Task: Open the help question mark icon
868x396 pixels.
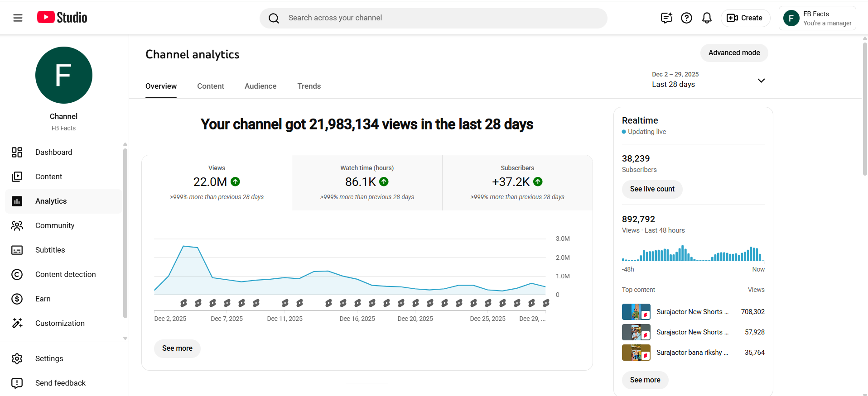Action: tap(686, 18)
